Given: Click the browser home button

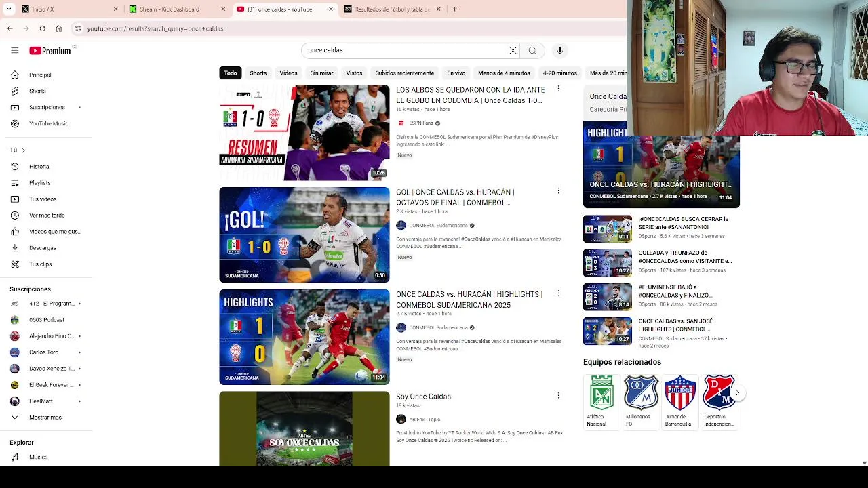Looking at the screenshot, I should pos(58,28).
